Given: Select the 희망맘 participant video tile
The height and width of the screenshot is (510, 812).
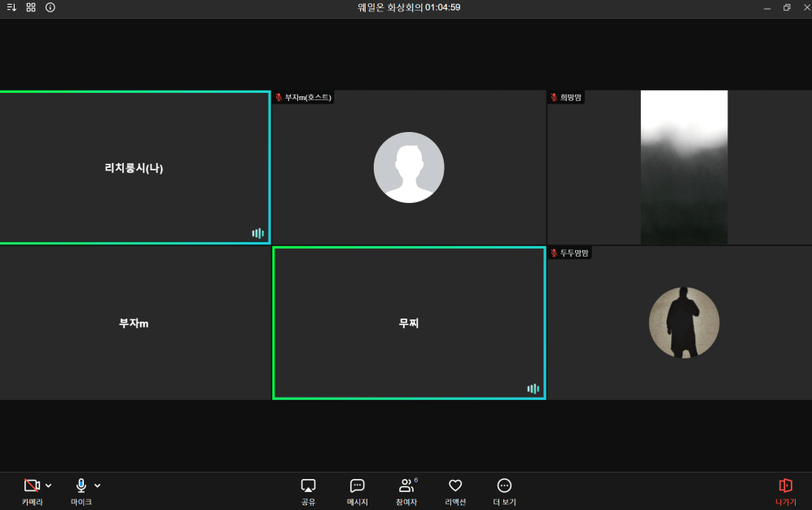Looking at the screenshot, I should (x=683, y=168).
